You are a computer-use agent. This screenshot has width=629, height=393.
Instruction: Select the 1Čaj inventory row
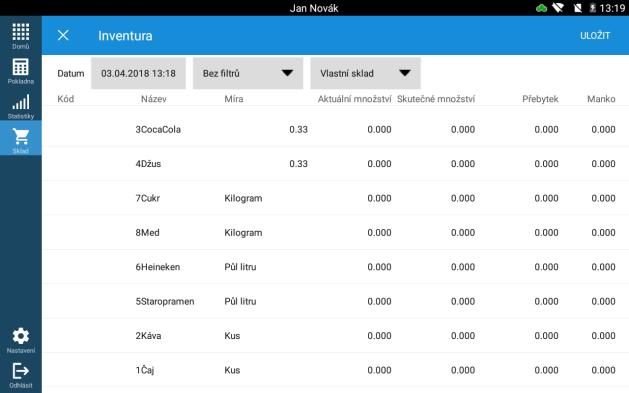[335, 370]
